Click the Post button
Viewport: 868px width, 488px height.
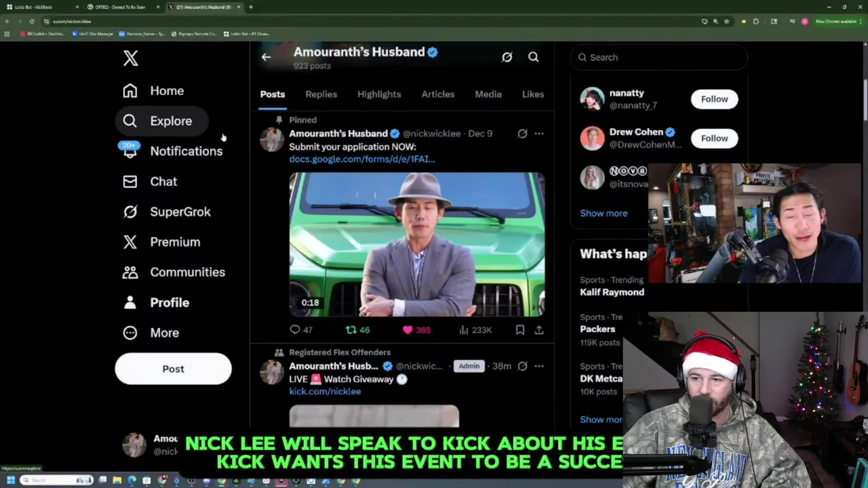pos(173,369)
